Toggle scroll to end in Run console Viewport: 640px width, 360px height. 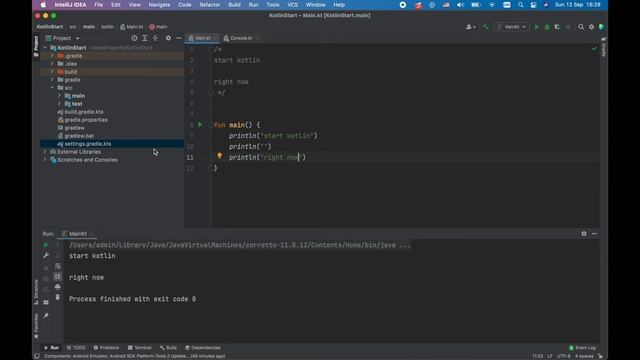pyautogui.click(x=58, y=277)
